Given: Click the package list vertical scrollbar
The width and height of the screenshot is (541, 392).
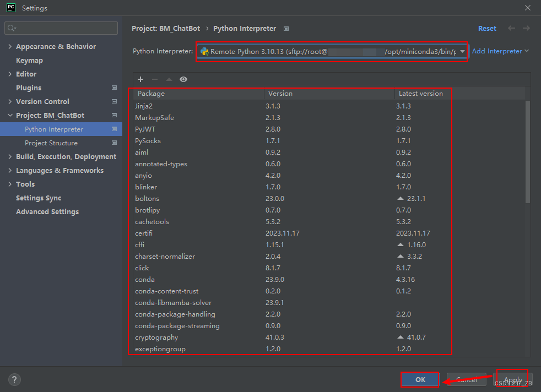Looking at the screenshot, I should click(528, 152).
